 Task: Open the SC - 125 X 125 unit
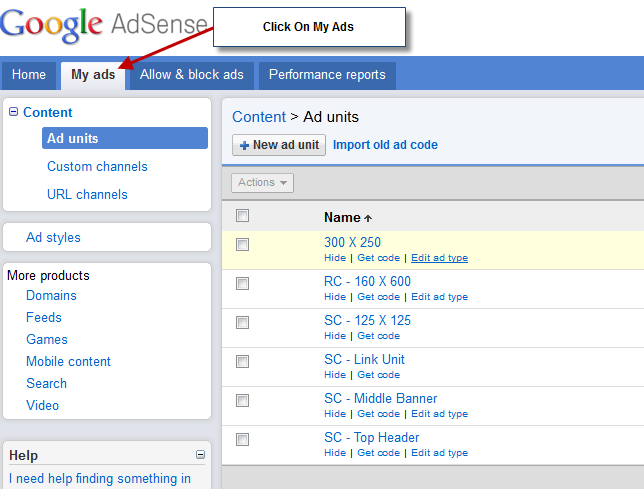367,320
